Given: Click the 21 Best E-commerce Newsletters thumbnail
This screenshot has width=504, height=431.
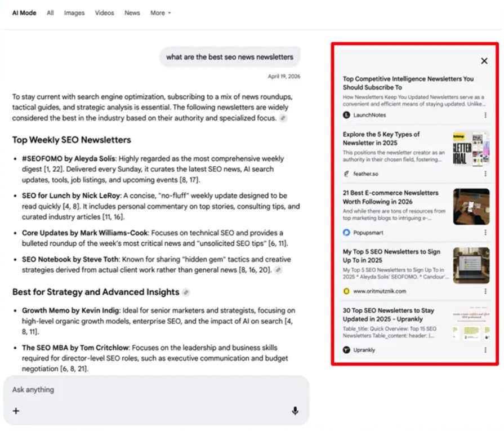Looking at the screenshot, I should pyautogui.click(x=471, y=207).
